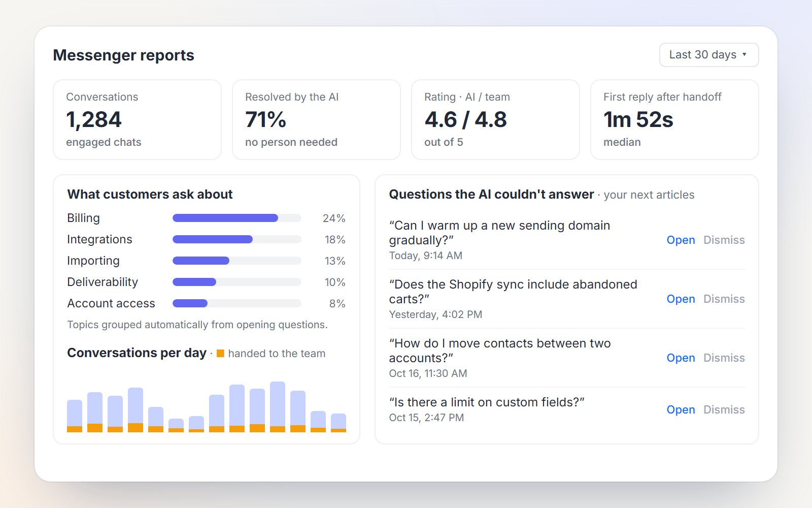Image resolution: width=812 pixels, height=508 pixels.
Task: Click the "Oct 15, 2:47 PM" timestamp
Action: click(426, 418)
